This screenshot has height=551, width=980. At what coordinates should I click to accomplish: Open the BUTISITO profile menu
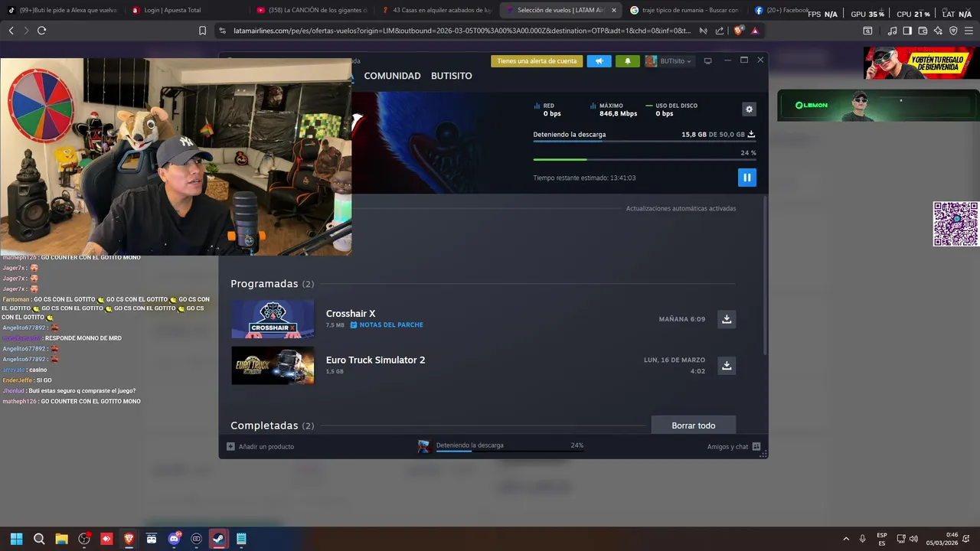[452, 76]
